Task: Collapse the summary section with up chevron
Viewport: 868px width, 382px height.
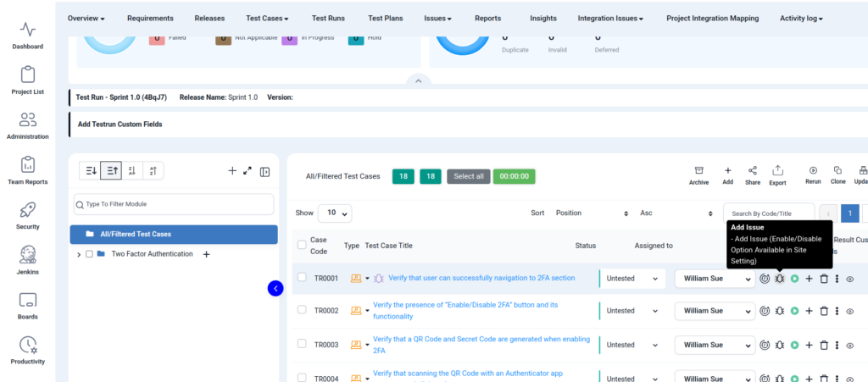Action: point(419,80)
